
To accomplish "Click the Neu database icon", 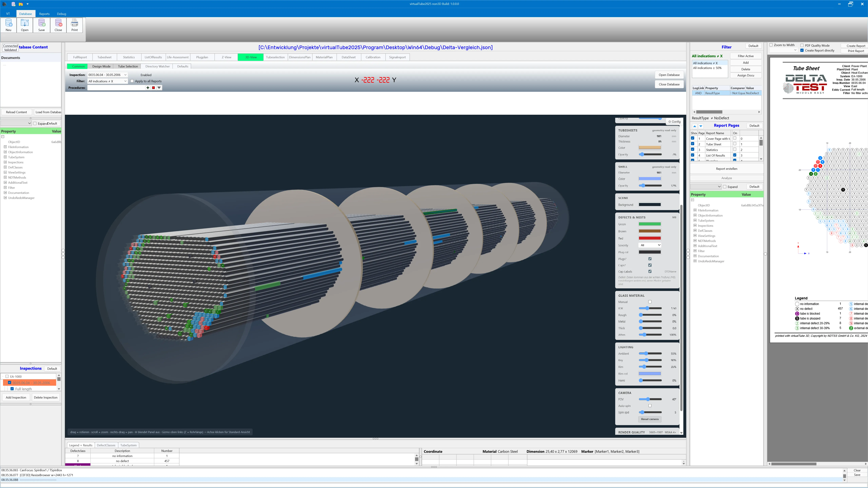I will coord(8,25).
